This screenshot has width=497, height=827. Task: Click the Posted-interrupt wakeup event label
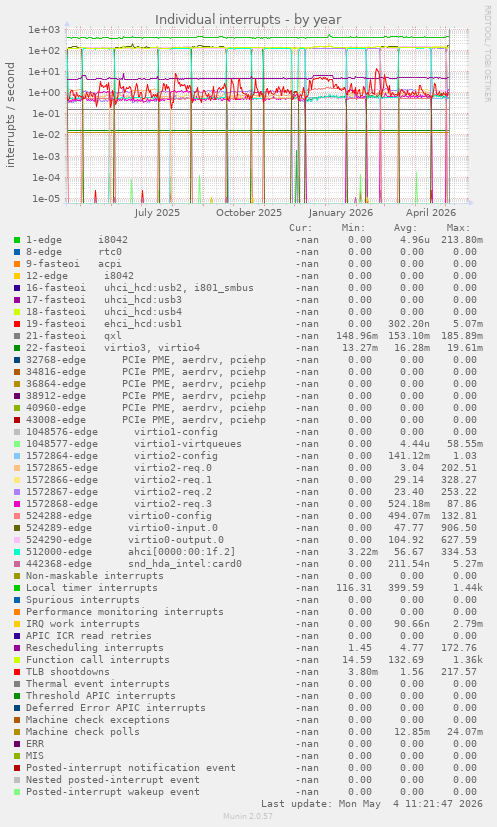coord(113,792)
